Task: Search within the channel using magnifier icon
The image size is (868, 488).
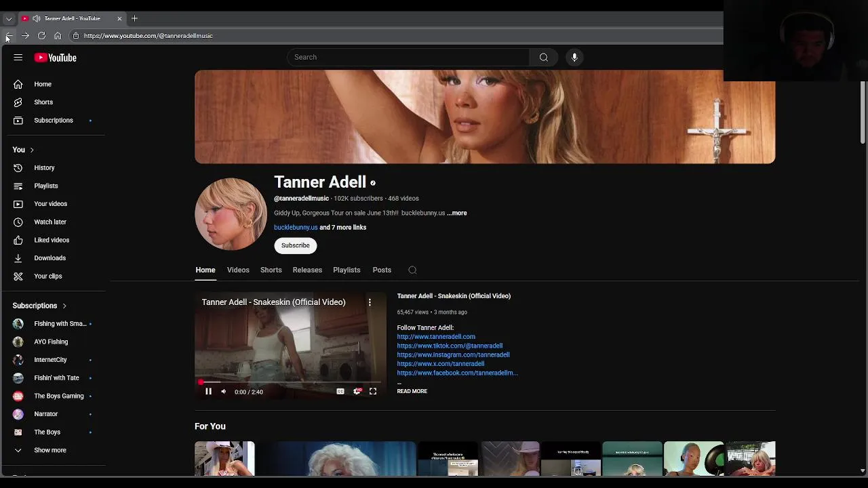Action: (412, 270)
